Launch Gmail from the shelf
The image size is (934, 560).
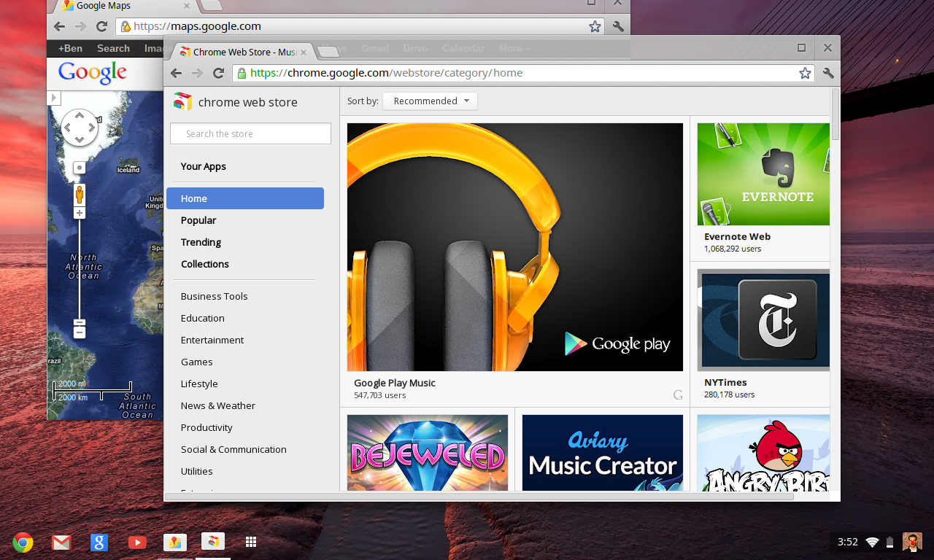(61, 542)
